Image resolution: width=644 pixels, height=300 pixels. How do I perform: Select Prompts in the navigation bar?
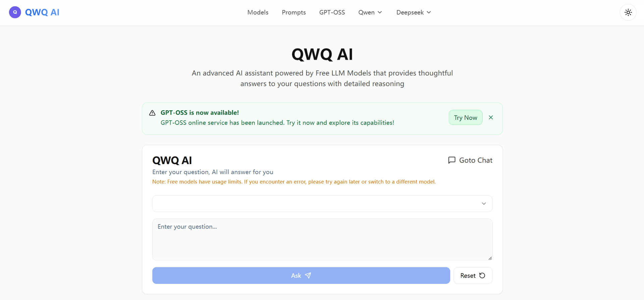pyautogui.click(x=293, y=12)
